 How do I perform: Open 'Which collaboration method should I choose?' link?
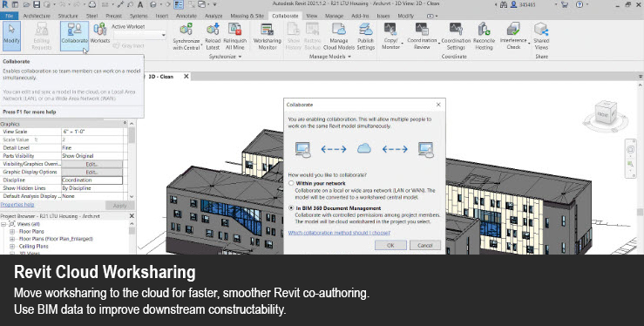coord(339,233)
